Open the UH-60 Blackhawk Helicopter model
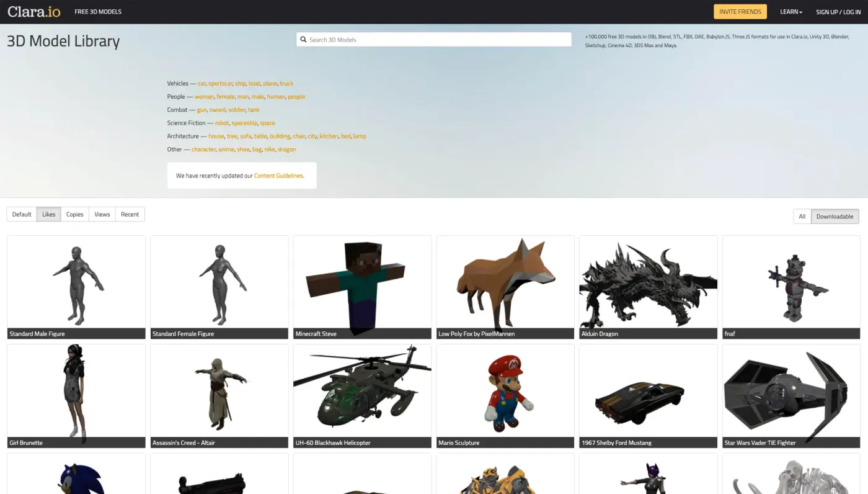This screenshot has width=868, height=494. 362,396
